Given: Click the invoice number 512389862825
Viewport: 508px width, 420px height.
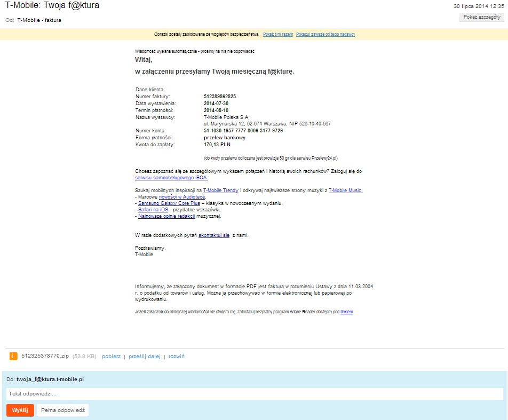Looking at the screenshot, I should coord(220,97).
